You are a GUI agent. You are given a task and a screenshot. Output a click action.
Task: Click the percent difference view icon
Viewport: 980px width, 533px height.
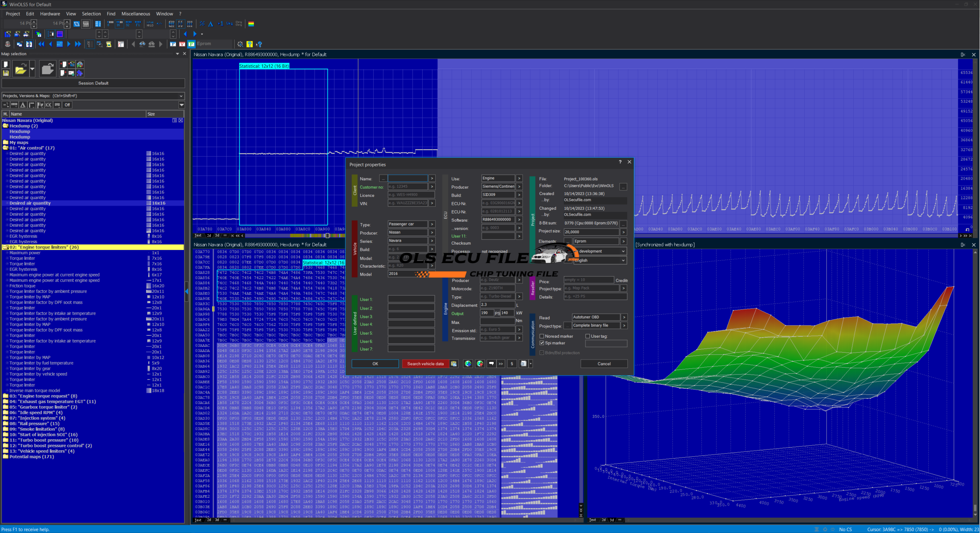click(202, 24)
